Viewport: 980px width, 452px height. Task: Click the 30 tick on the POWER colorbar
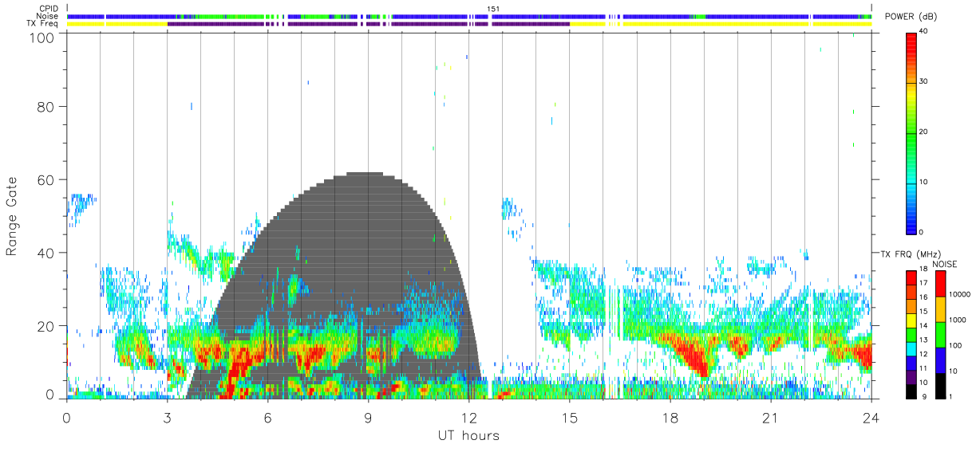924,82
